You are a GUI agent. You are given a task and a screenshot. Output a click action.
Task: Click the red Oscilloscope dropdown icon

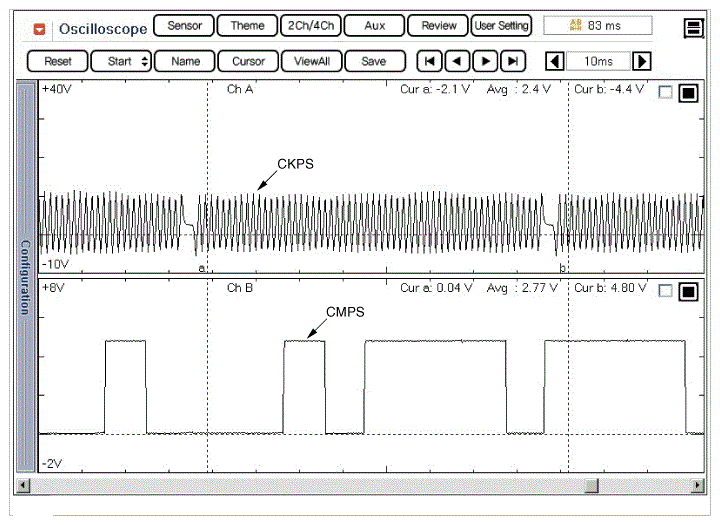(x=41, y=28)
